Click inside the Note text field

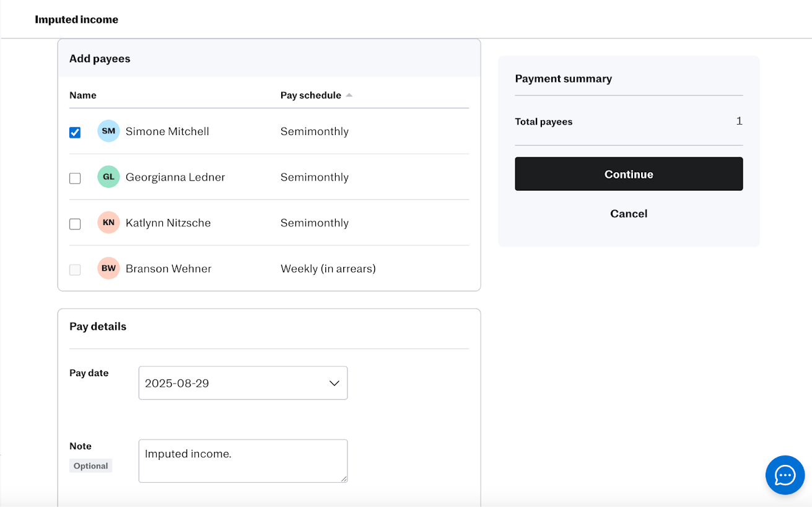243,461
